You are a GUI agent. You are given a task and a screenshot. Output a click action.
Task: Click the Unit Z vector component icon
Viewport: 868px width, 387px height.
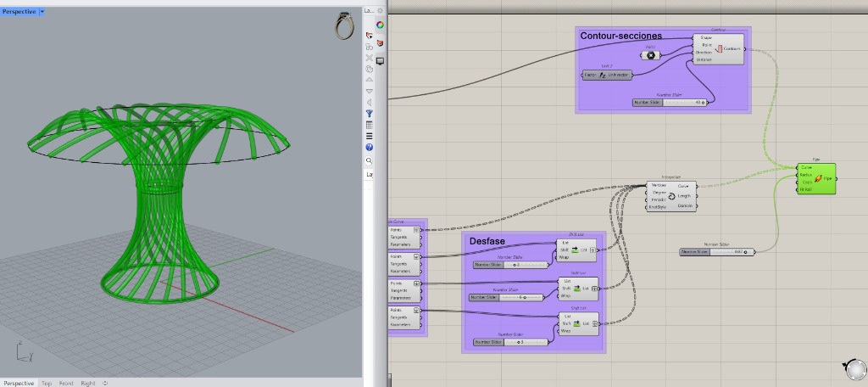(603, 75)
